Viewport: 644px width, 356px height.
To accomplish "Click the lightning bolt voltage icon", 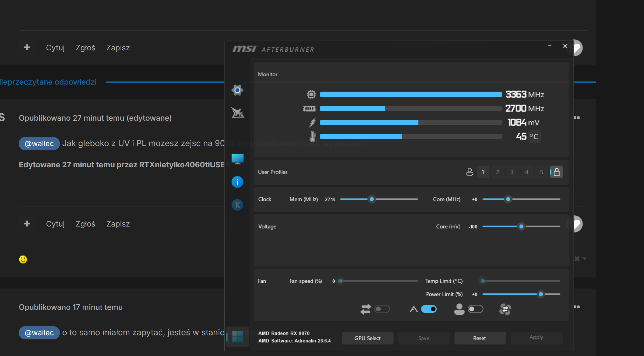I will (x=312, y=122).
